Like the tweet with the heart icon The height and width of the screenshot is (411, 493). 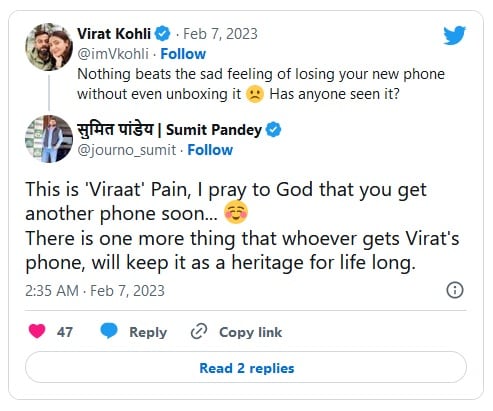(x=37, y=331)
